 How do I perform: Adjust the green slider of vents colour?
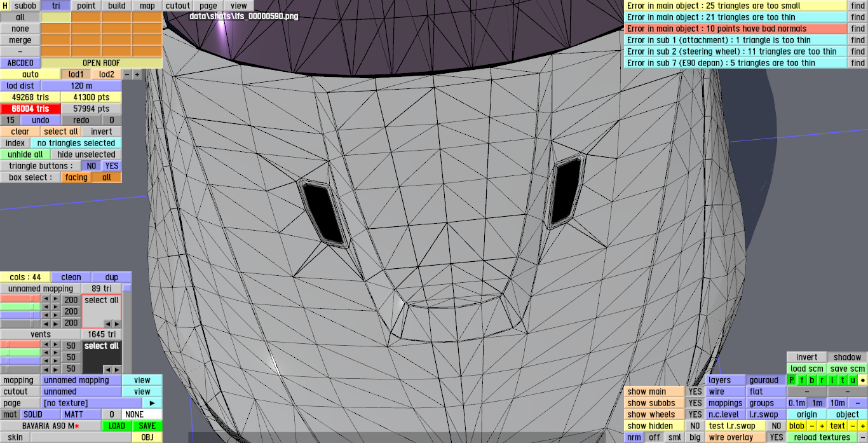[20, 353]
